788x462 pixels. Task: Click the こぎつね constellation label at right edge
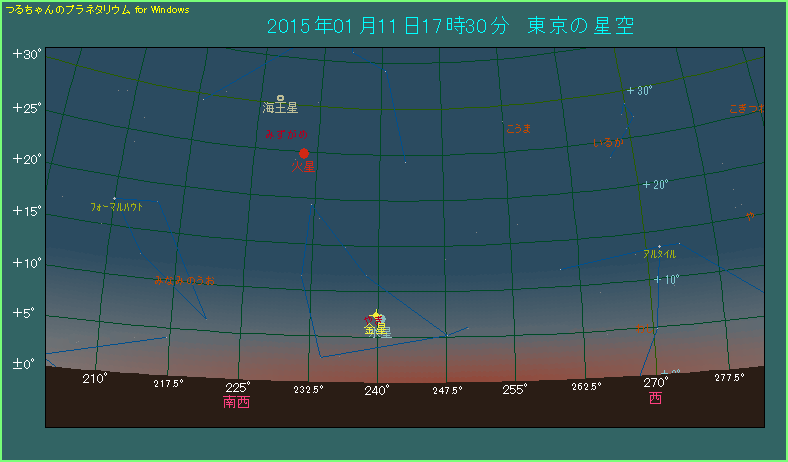click(x=746, y=108)
